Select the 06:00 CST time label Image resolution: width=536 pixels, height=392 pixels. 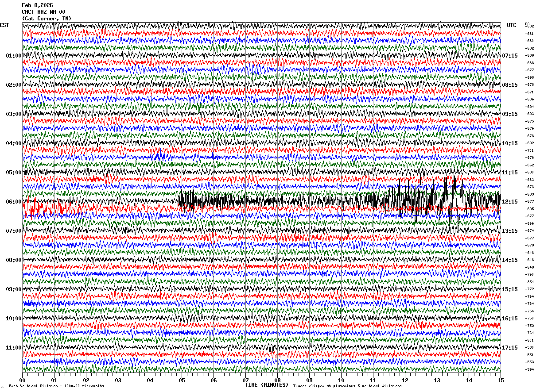pos(14,202)
